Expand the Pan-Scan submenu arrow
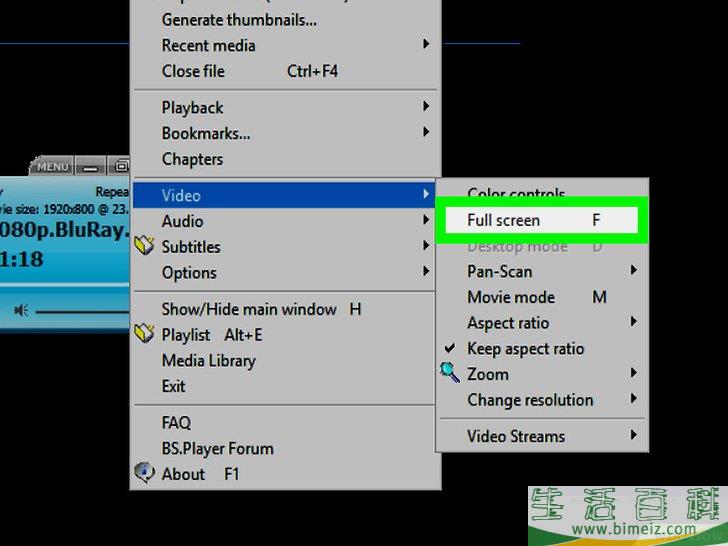 coord(633,271)
